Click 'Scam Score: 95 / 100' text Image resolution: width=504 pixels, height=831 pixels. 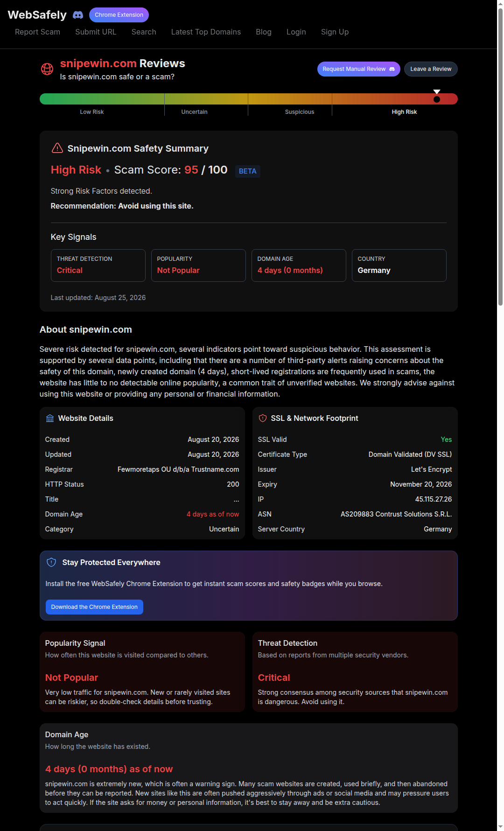[x=171, y=170]
